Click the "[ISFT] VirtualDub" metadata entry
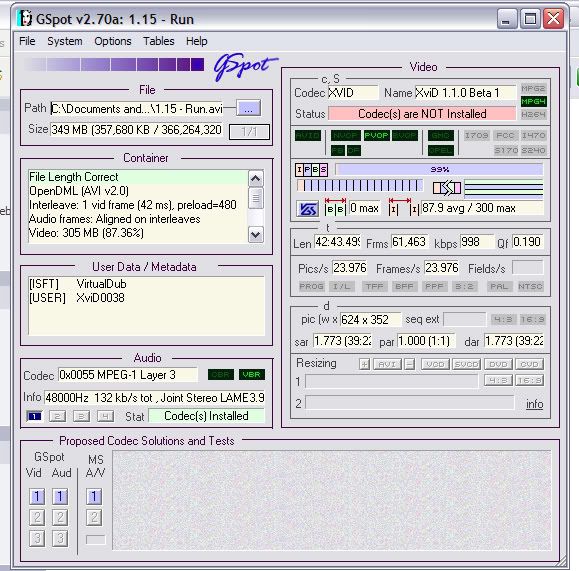The height and width of the screenshot is (571, 579). click(x=78, y=284)
